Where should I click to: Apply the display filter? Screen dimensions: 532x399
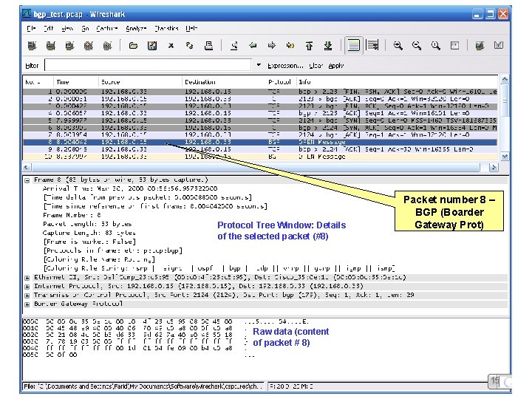pyautogui.click(x=336, y=66)
